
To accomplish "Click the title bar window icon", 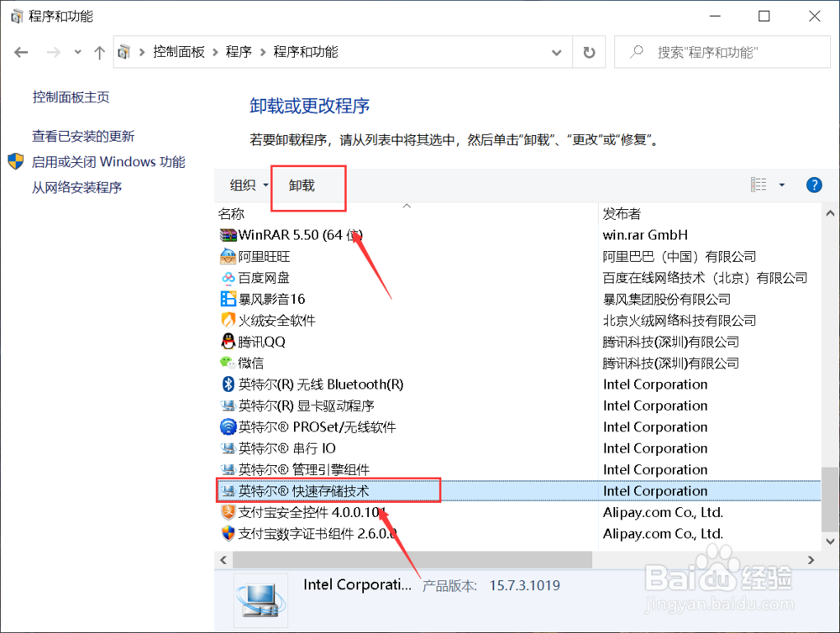I will click(17, 16).
